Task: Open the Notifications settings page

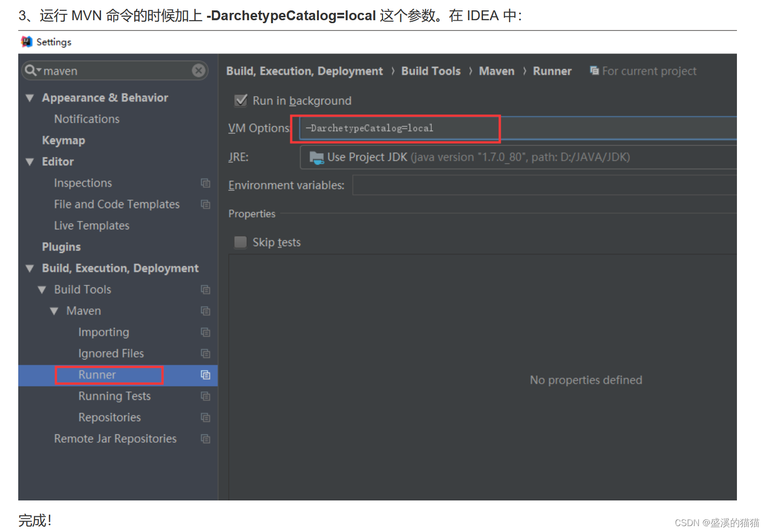Action: click(87, 119)
